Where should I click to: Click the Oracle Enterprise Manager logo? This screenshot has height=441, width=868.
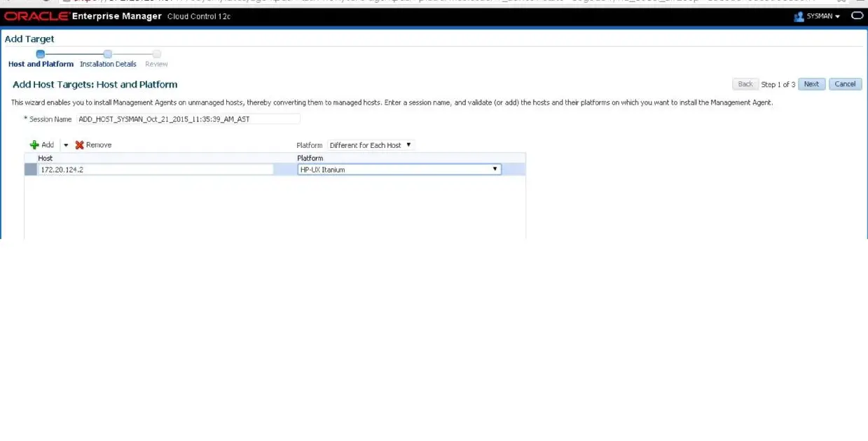point(83,16)
